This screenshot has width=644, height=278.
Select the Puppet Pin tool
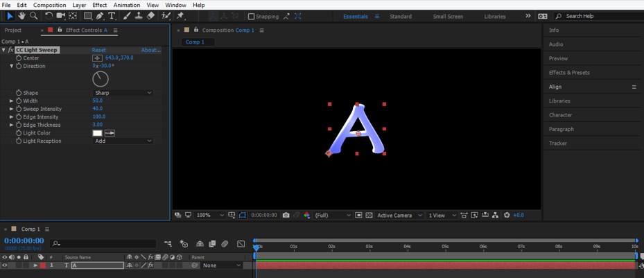click(x=180, y=16)
